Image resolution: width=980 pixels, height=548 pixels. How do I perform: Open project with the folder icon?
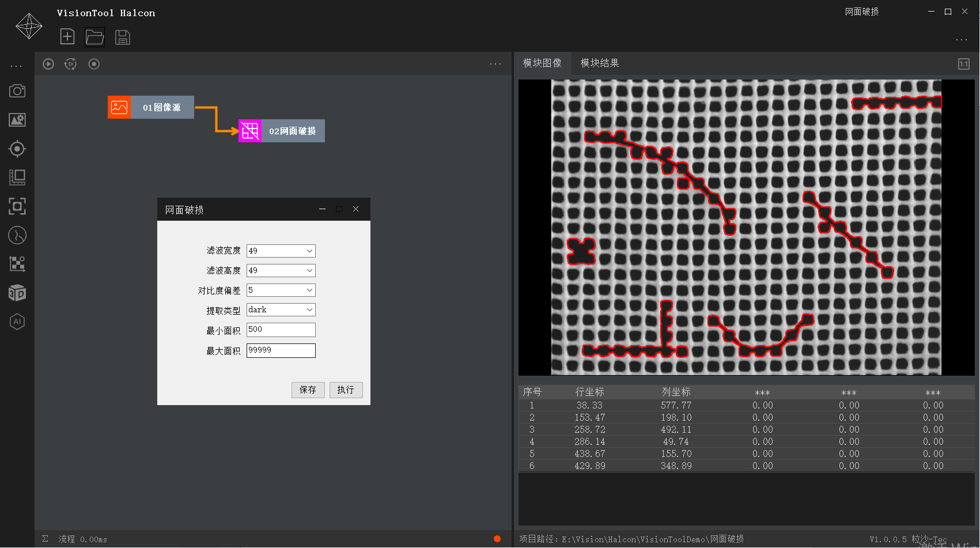[94, 37]
